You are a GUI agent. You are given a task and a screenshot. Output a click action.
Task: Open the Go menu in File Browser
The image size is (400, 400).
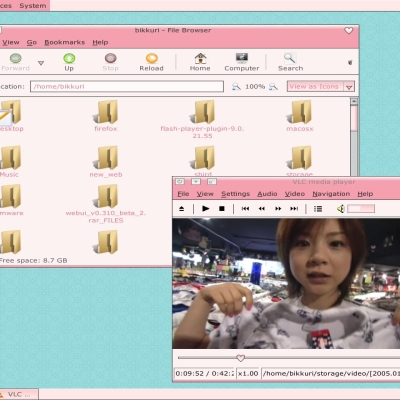tap(32, 42)
